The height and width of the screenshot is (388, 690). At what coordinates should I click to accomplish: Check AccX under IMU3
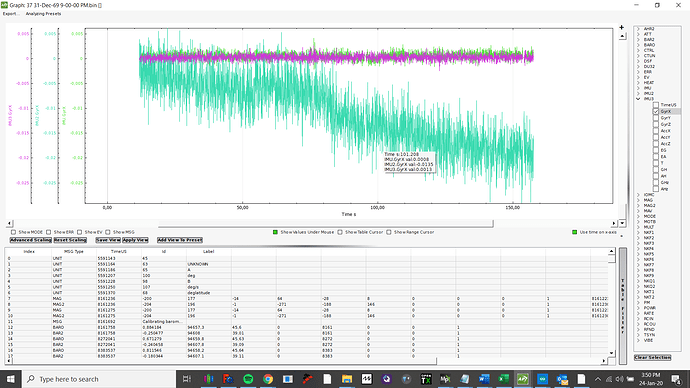point(656,131)
